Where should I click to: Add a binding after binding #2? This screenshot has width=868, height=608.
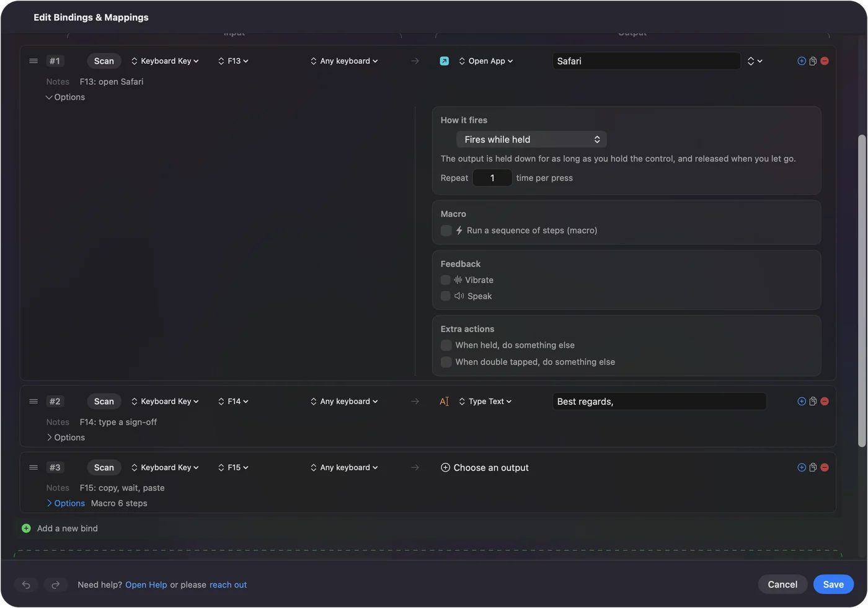[x=801, y=401]
